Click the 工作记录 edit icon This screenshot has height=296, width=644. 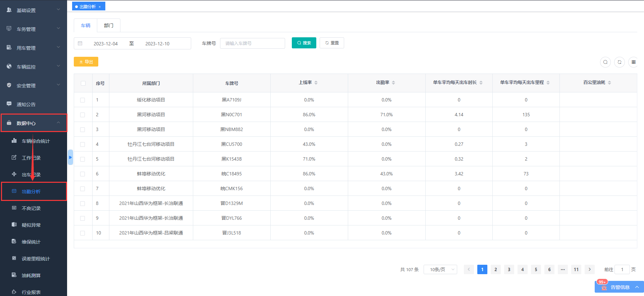[x=14, y=158]
